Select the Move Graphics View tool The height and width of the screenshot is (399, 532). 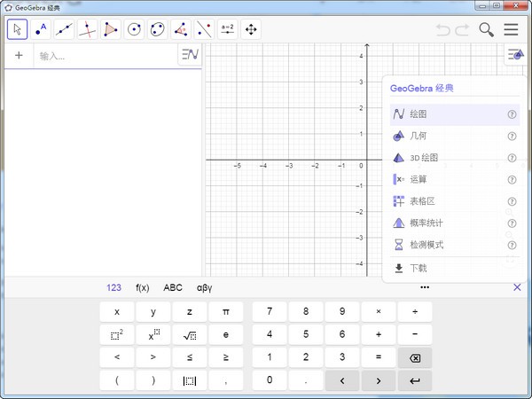click(251, 29)
